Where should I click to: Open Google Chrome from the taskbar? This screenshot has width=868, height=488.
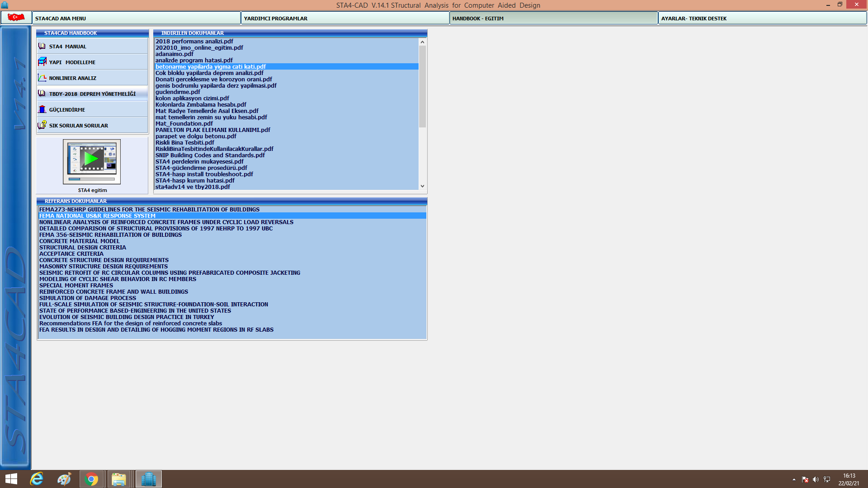91,479
